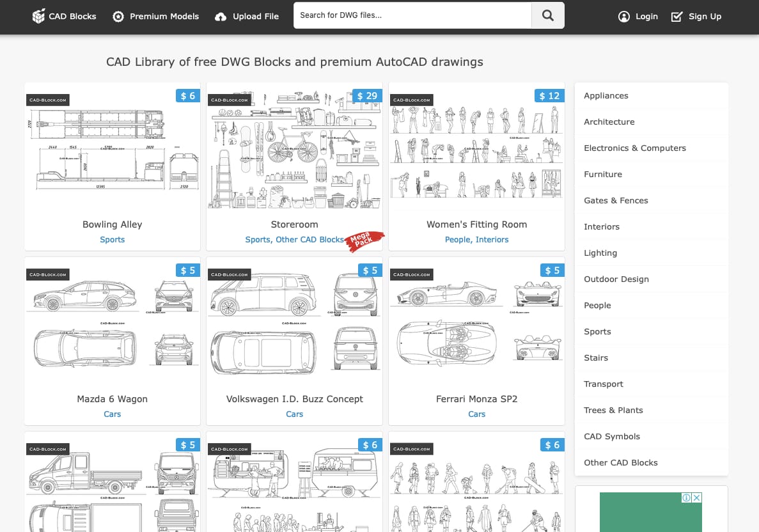
Task: Click the Login user avatar icon
Action: [624, 17]
